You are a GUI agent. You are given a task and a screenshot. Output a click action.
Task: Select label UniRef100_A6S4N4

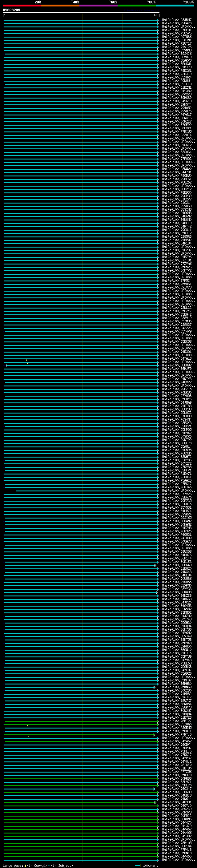177,419
